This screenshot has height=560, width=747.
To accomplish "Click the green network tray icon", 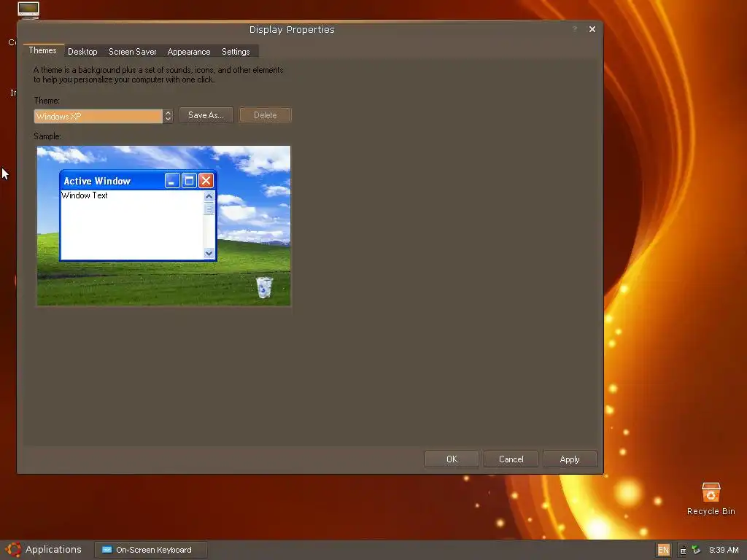I will (696, 550).
